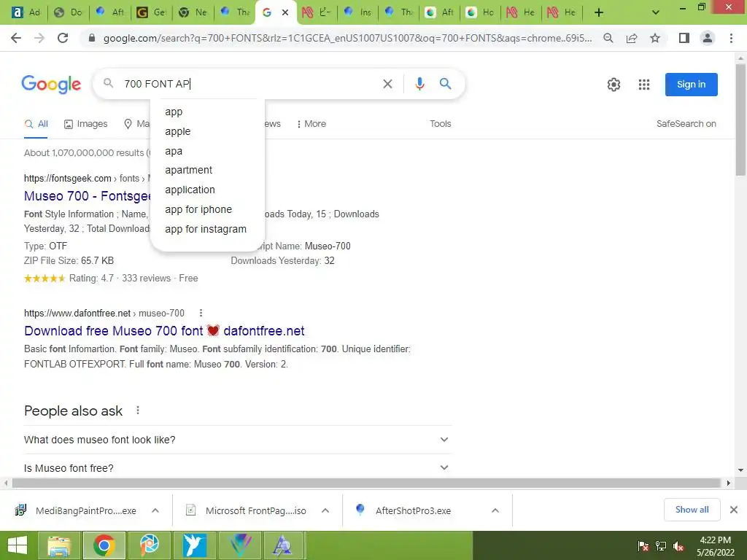This screenshot has width=747, height=560.
Task: Open options for the dafontfree result
Action: point(201,313)
